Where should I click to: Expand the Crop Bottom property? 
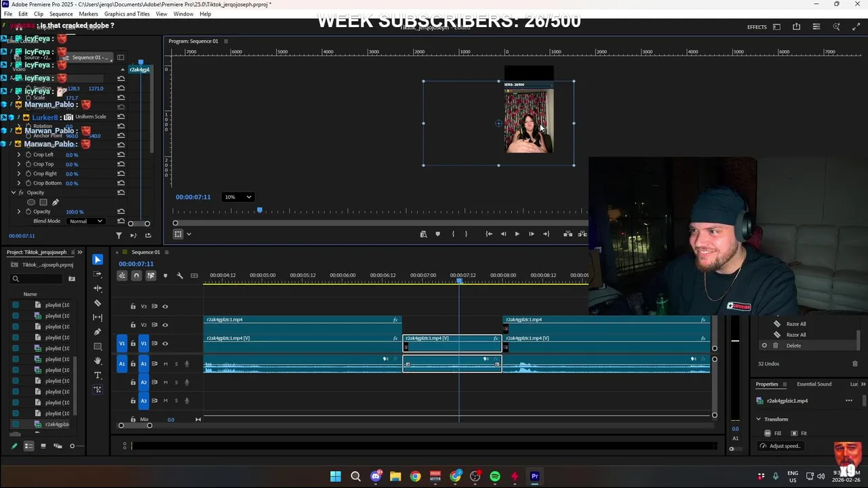click(19, 183)
